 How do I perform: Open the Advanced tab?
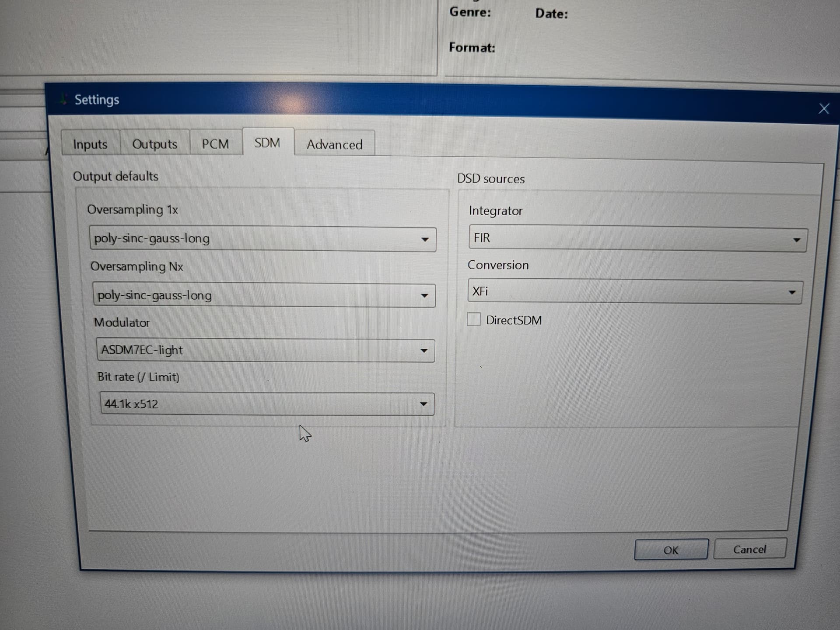(334, 144)
